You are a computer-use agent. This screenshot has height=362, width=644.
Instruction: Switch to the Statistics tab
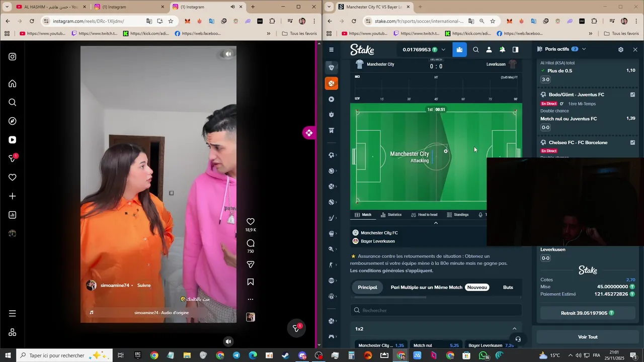[391, 215]
